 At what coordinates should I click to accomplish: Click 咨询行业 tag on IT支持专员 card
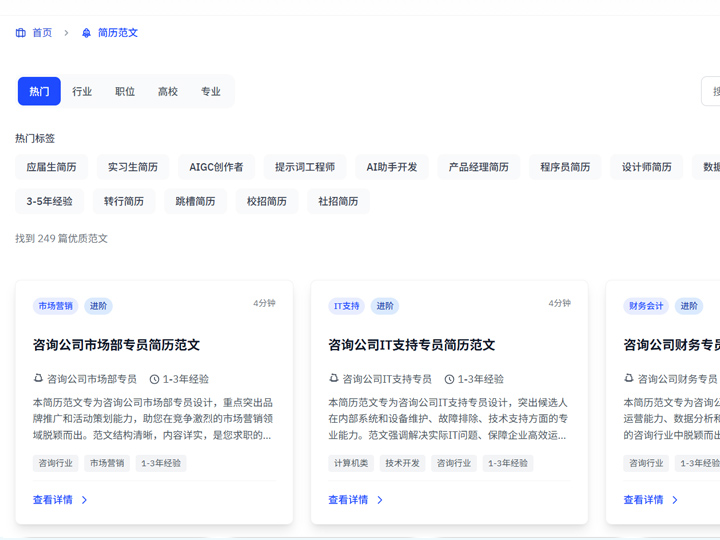coord(454,463)
